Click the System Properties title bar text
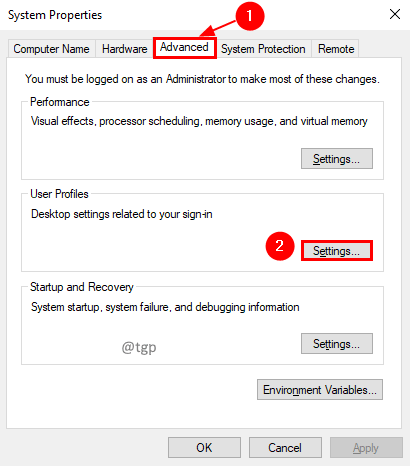This screenshot has height=466, width=410. pos(55,15)
